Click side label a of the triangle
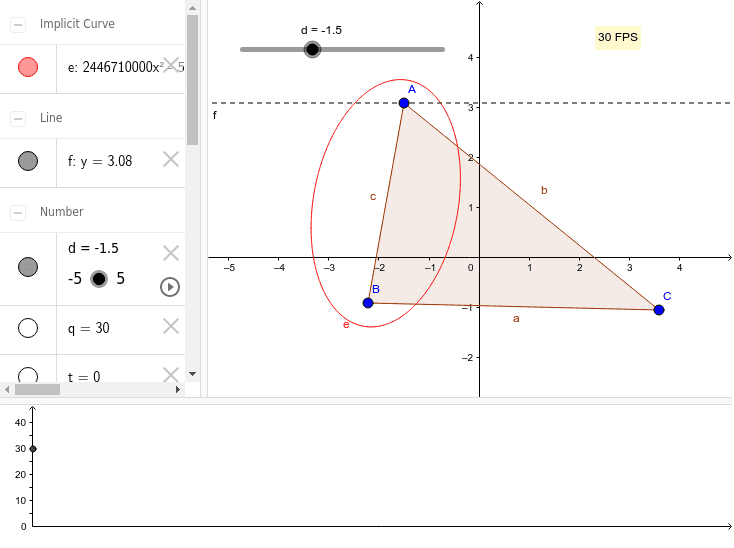 pyautogui.click(x=516, y=319)
